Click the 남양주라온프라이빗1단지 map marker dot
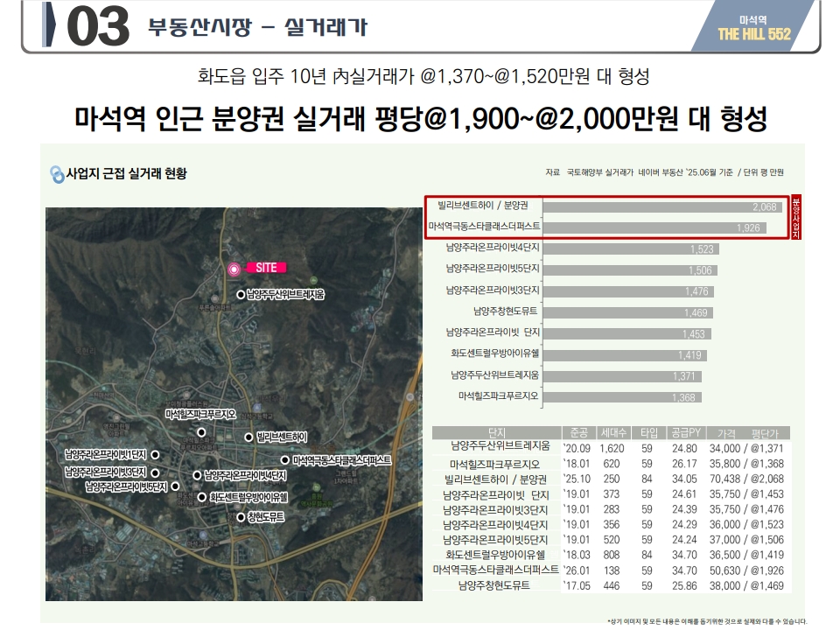 [x=155, y=455]
